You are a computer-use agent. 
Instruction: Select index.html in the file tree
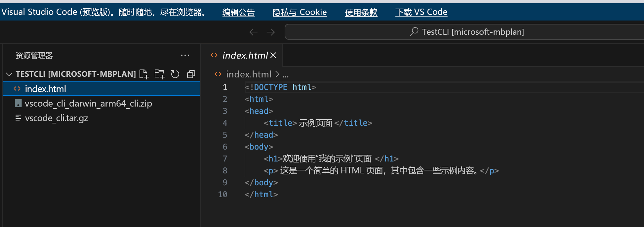[101, 89]
